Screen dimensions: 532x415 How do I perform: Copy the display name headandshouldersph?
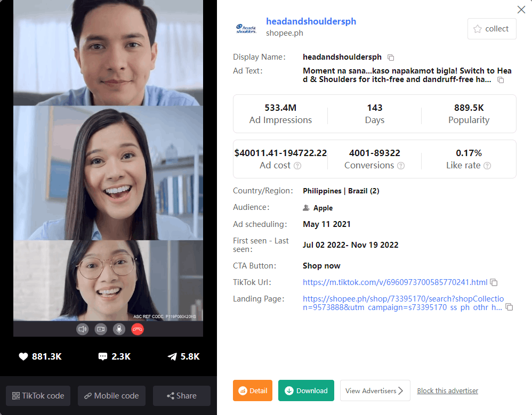[391, 58]
